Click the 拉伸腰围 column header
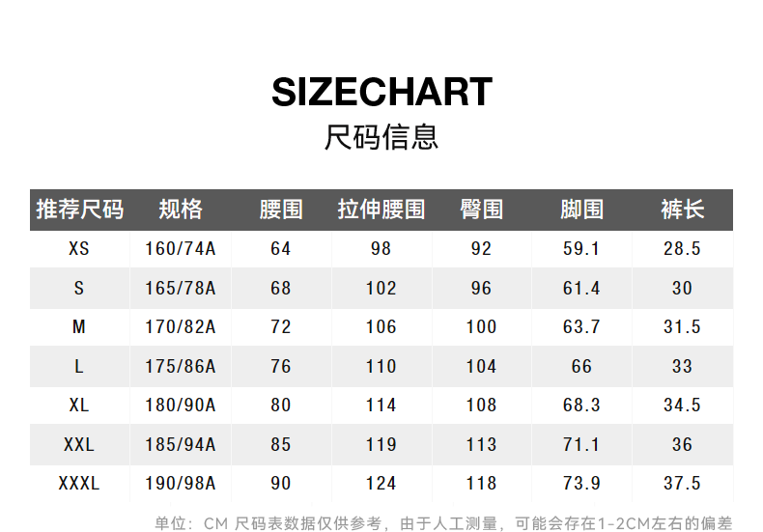Viewport: 763px width, 532px height. click(381, 210)
